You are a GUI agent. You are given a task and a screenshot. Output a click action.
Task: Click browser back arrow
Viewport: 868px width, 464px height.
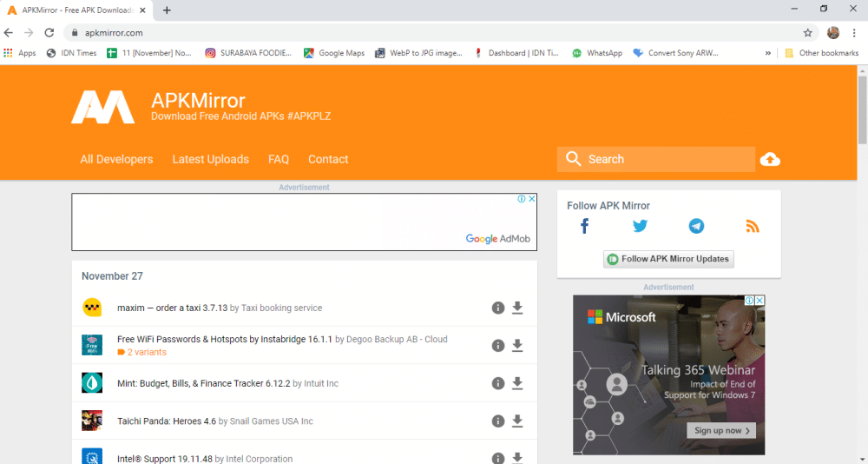coord(9,33)
